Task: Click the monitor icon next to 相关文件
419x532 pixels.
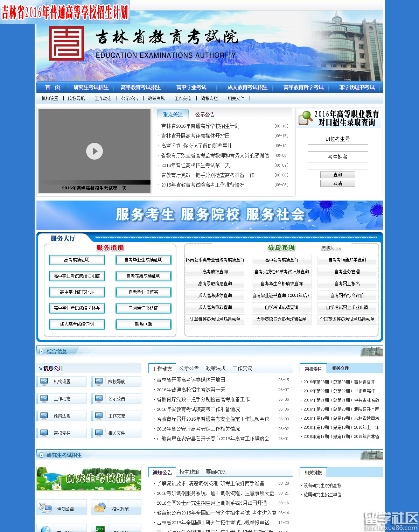Action: click(x=99, y=433)
